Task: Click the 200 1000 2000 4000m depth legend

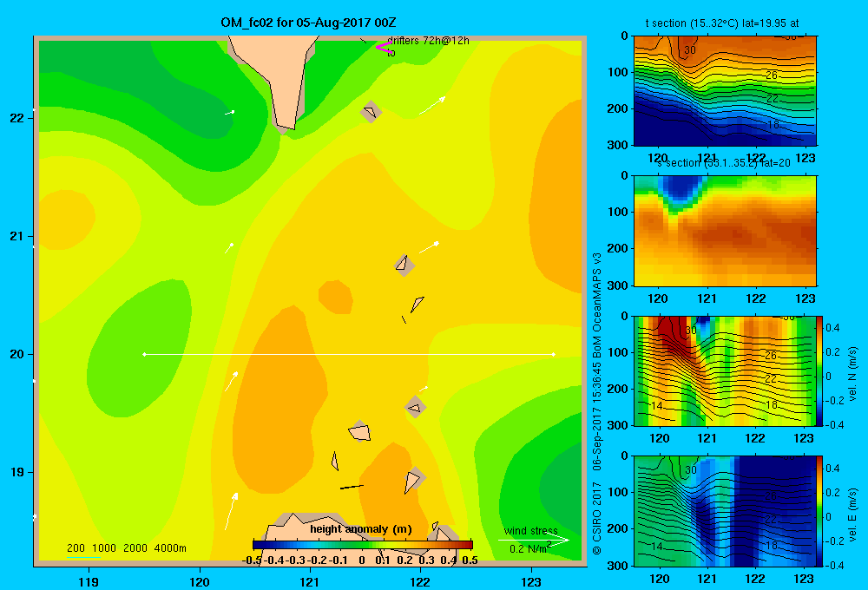Action: tap(126, 548)
